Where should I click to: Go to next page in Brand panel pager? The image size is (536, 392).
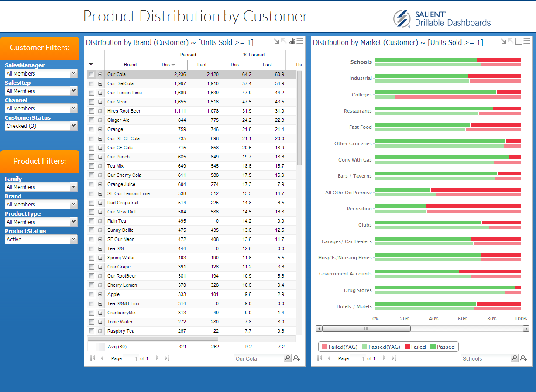tap(158, 358)
